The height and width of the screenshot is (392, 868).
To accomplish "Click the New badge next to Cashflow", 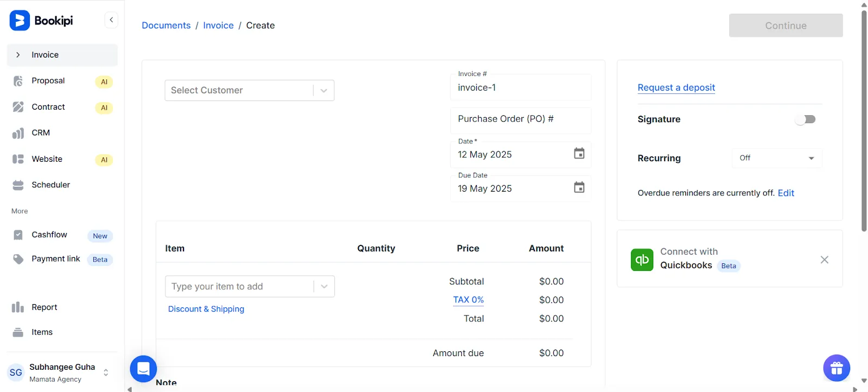I will tap(100, 236).
